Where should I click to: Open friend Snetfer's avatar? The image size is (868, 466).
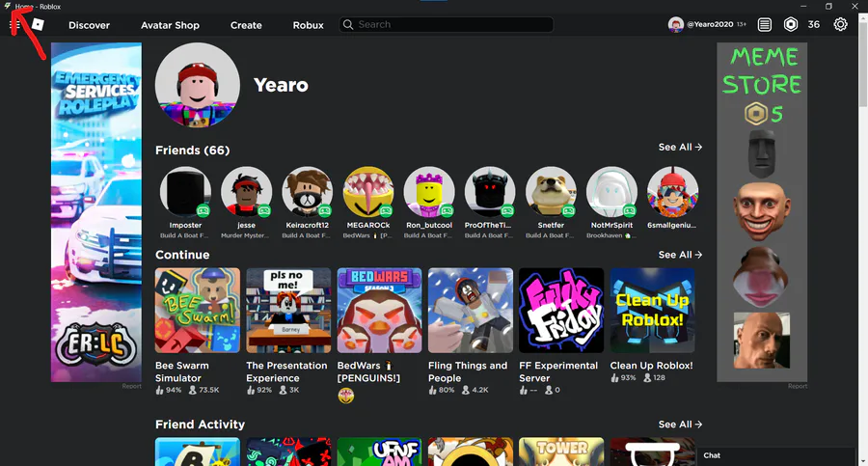point(551,192)
